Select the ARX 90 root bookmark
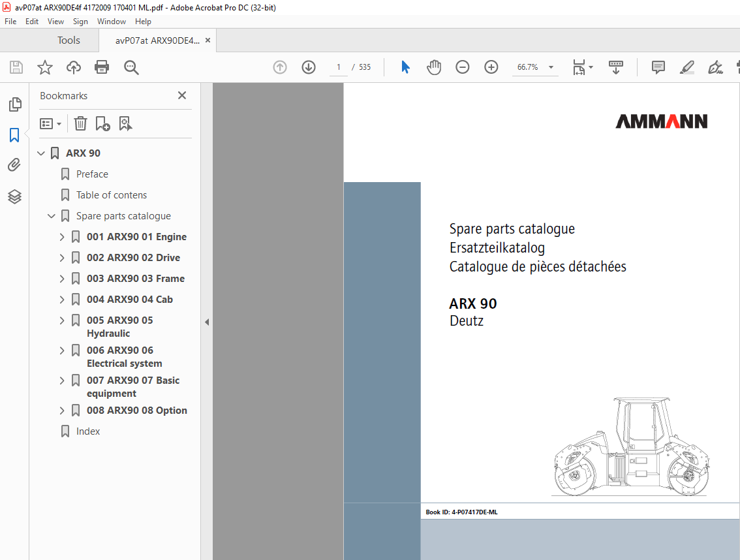Screen dimensions: 740x560 [83, 153]
